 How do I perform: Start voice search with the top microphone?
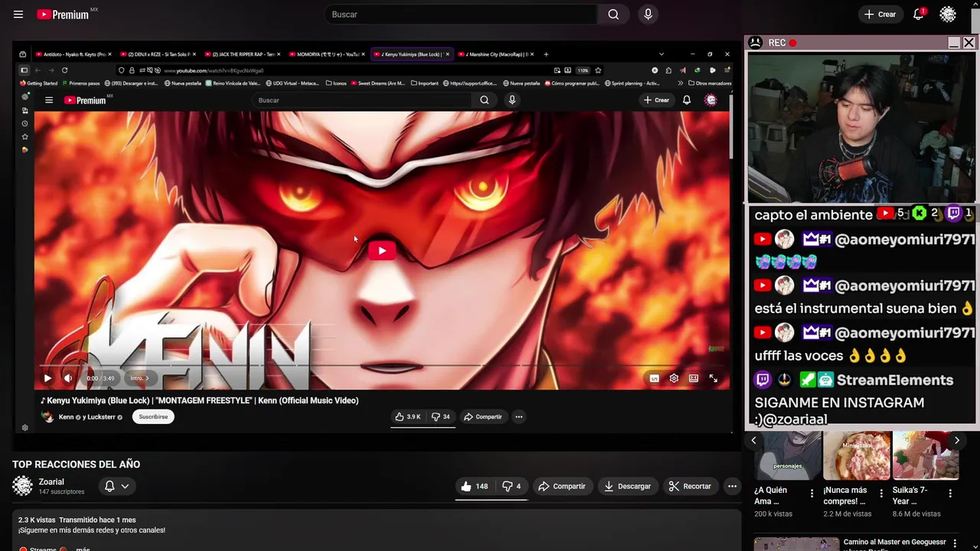(648, 15)
